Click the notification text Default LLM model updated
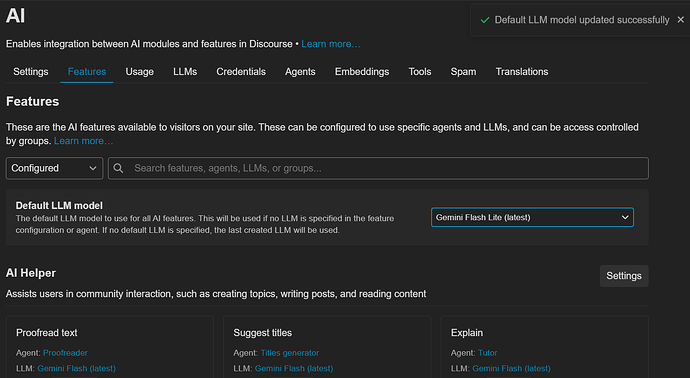 [x=582, y=20]
